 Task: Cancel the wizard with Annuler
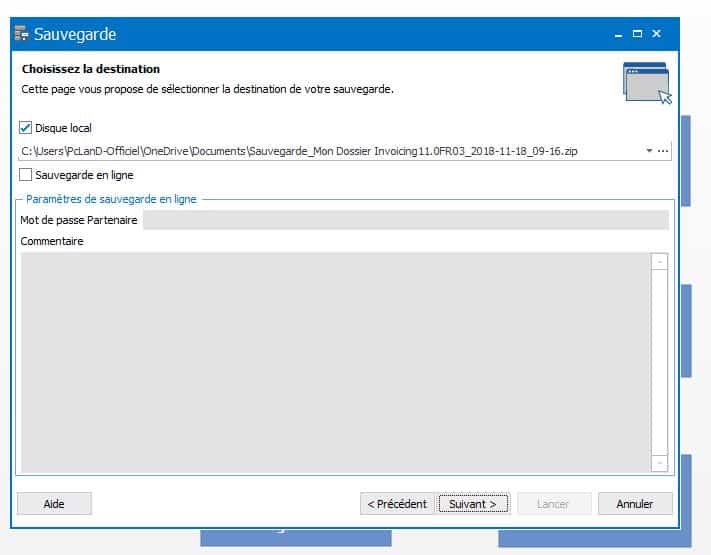(x=635, y=504)
